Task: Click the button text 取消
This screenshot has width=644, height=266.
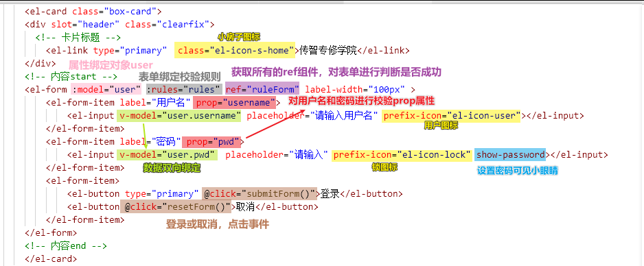Action: pos(246,206)
